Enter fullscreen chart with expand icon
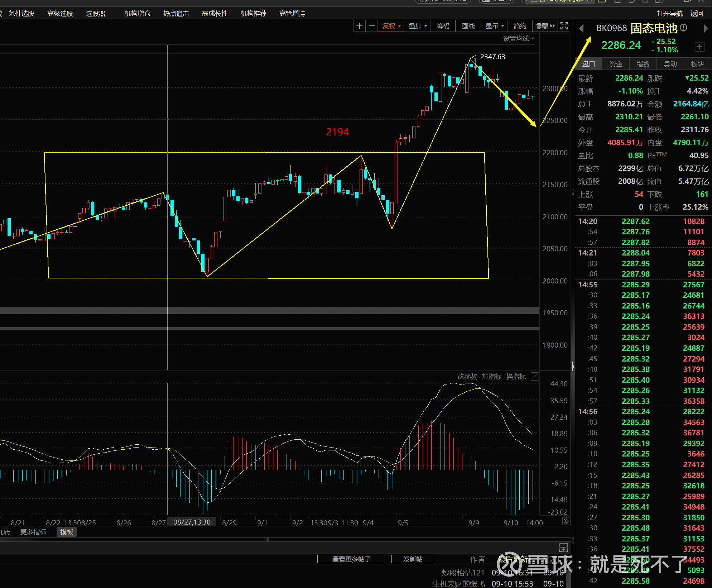Screen dimensions: 712x588 click(564, 26)
